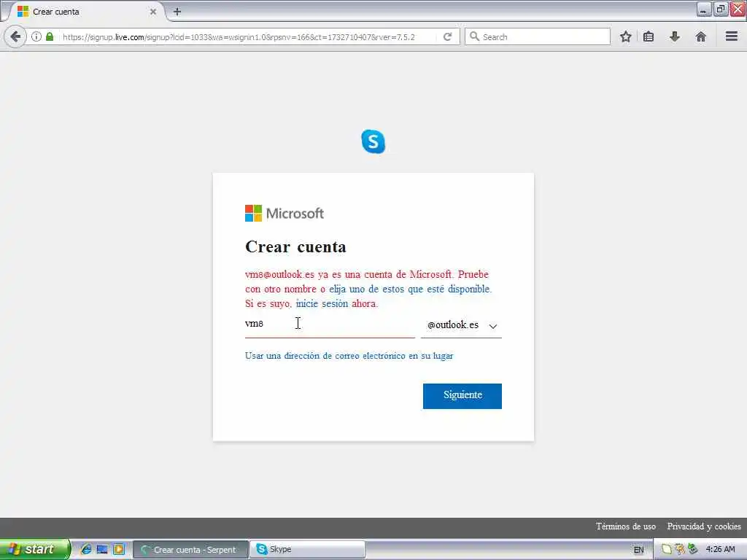
Task: Focus the browser Search box
Action: click(538, 36)
